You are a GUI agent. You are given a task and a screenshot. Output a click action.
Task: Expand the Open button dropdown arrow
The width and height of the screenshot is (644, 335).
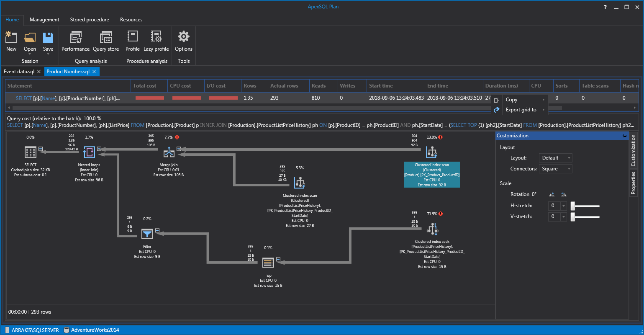coord(30,54)
